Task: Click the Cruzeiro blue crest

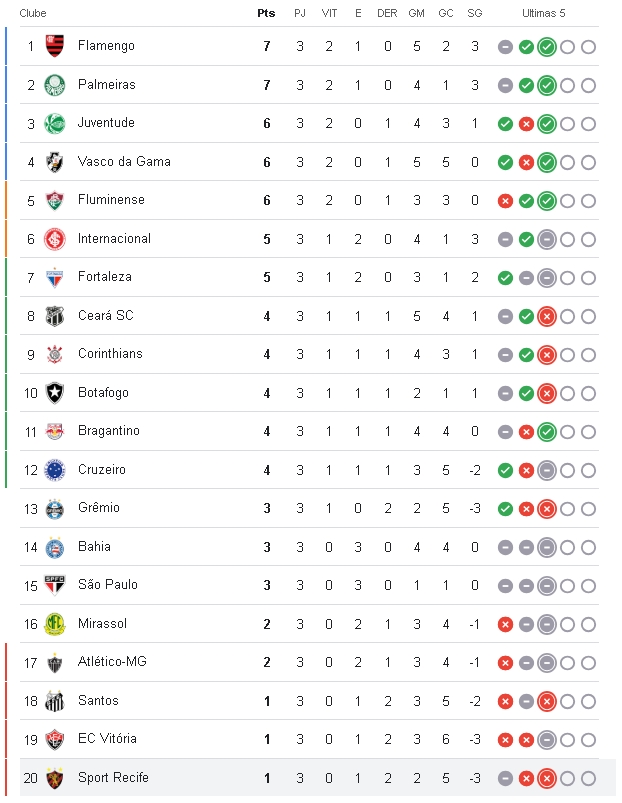Action: tap(55, 470)
